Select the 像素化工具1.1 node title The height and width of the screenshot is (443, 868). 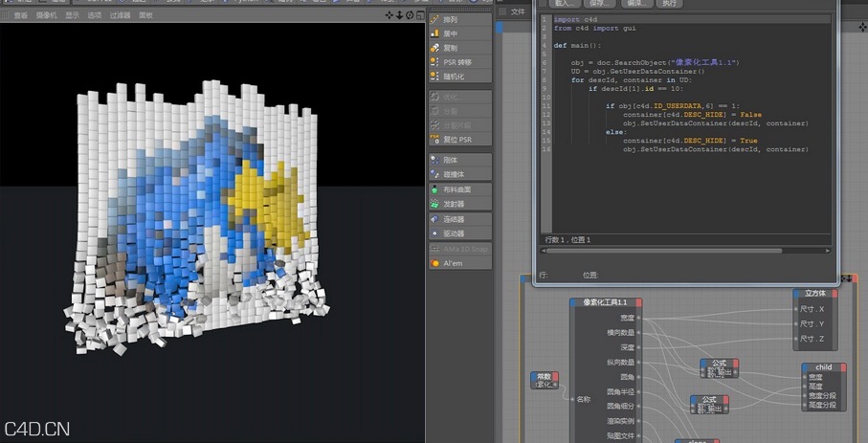pyautogui.click(x=606, y=302)
